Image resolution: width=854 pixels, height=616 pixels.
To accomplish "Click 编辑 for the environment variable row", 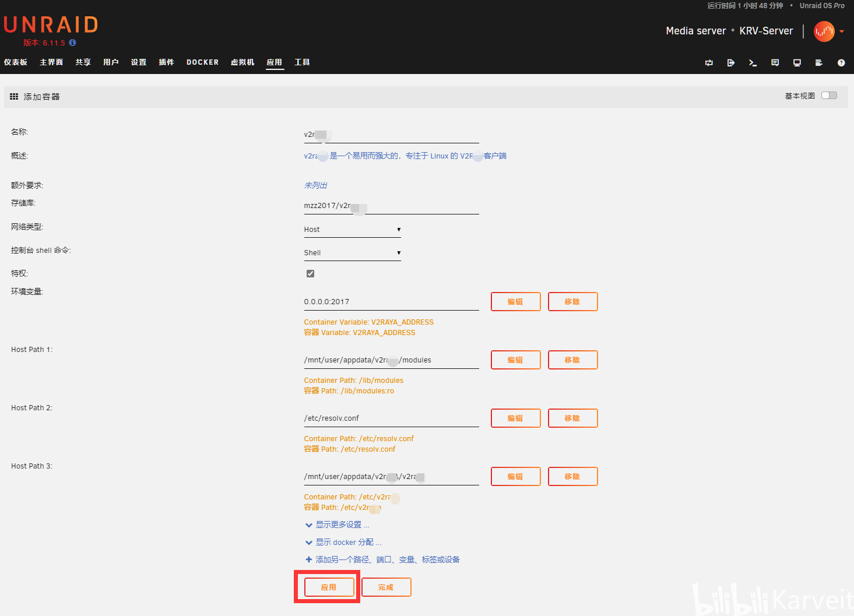I will click(x=515, y=302).
